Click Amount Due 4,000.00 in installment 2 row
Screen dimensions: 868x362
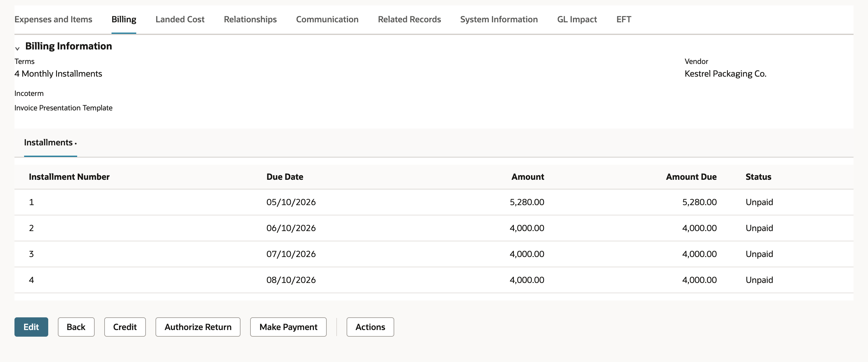[699, 228]
